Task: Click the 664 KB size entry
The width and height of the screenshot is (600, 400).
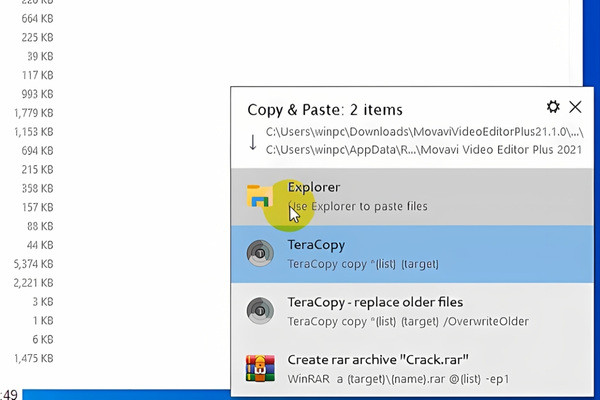Action: (37, 18)
